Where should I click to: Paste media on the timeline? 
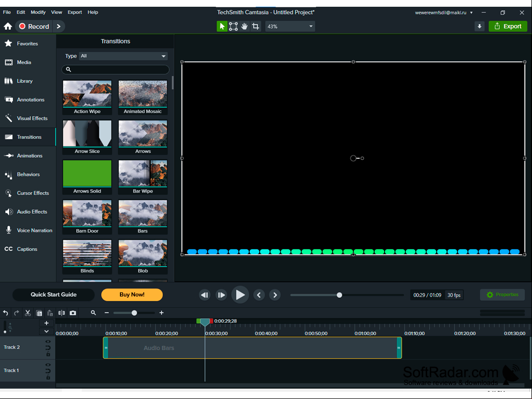tap(50, 313)
